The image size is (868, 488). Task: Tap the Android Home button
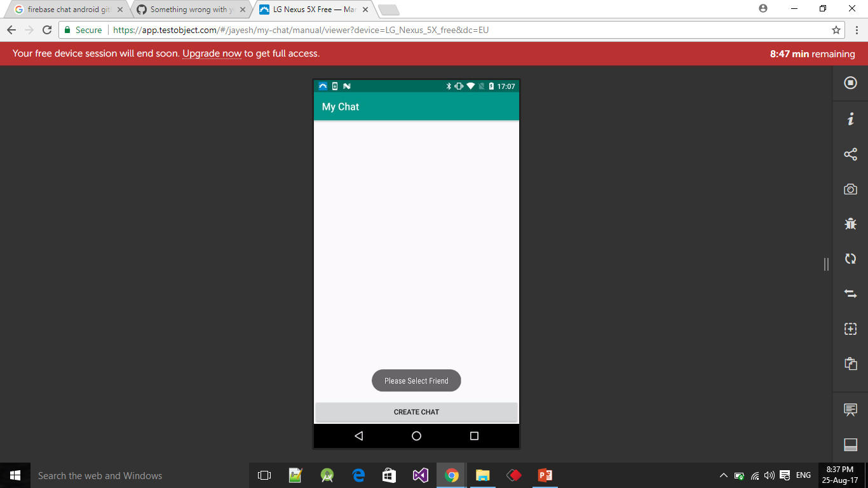click(416, 436)
